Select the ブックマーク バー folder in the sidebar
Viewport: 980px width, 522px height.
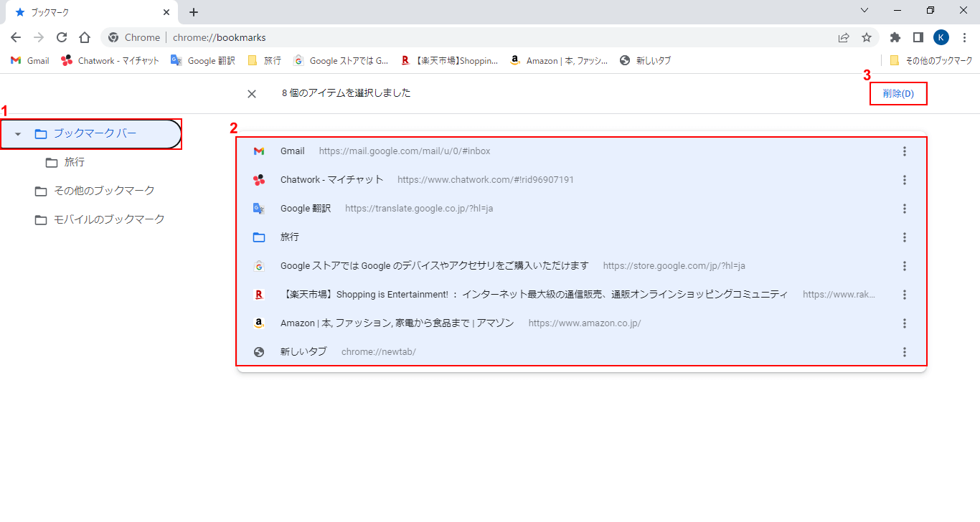coord(90,134)
